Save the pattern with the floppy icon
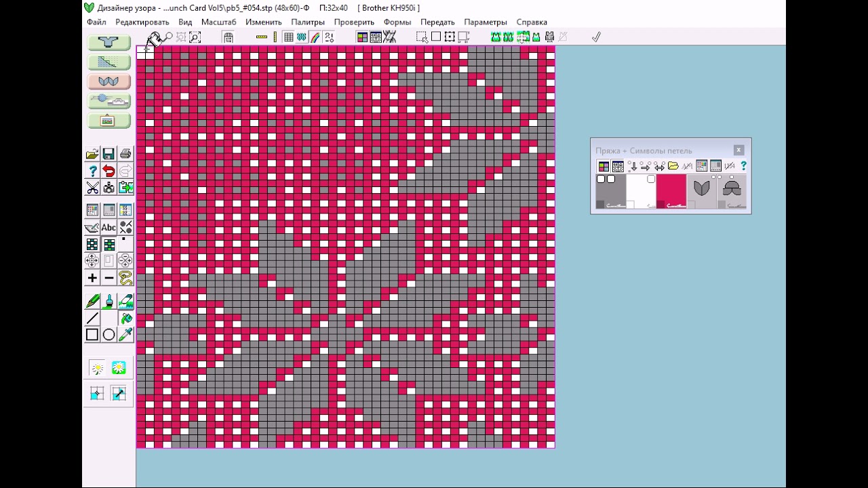This screenshot has height=488, width=868. click(x=108, y=154)
